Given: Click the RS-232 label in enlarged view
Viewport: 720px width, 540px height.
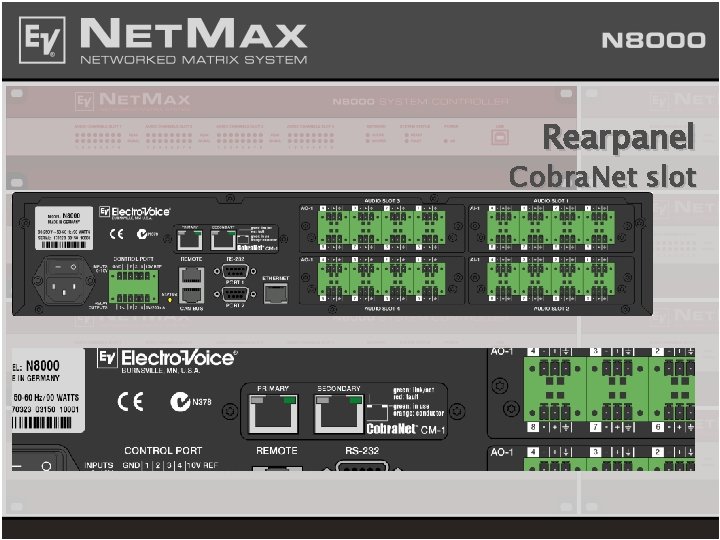Looking at the screenshot, I should tap(362, 450).
